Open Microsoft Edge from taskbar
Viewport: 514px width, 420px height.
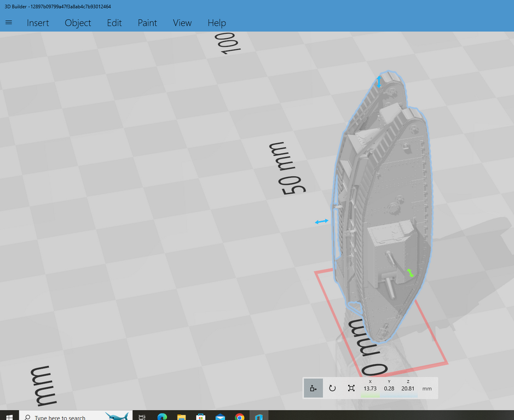(162, 417)
